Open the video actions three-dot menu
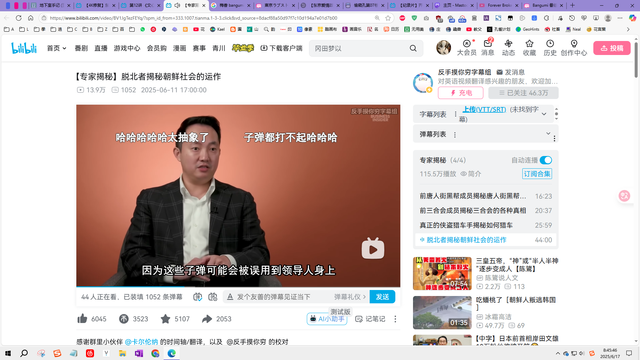The height and width of the screenshot is (360, 640). pyautogui.click(x=395, y=319)
